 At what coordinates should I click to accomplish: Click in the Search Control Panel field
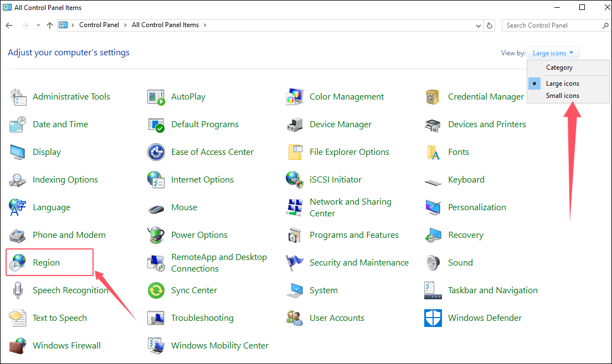click(552, 25)
